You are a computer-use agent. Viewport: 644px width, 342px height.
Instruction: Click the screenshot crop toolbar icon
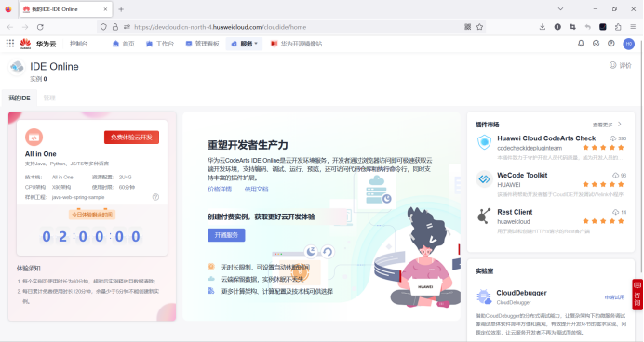(572, 27)
